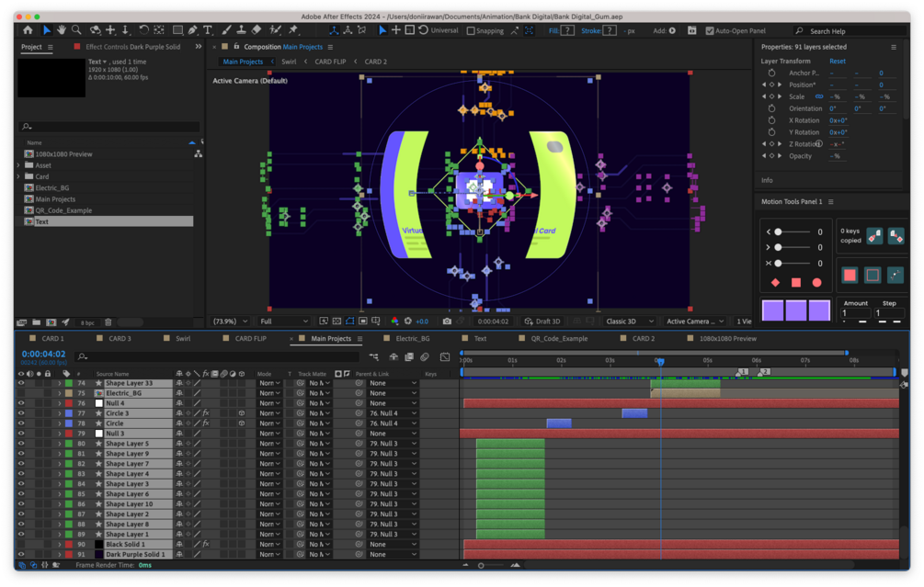Select the Eraser tool

tap(257, 30)
